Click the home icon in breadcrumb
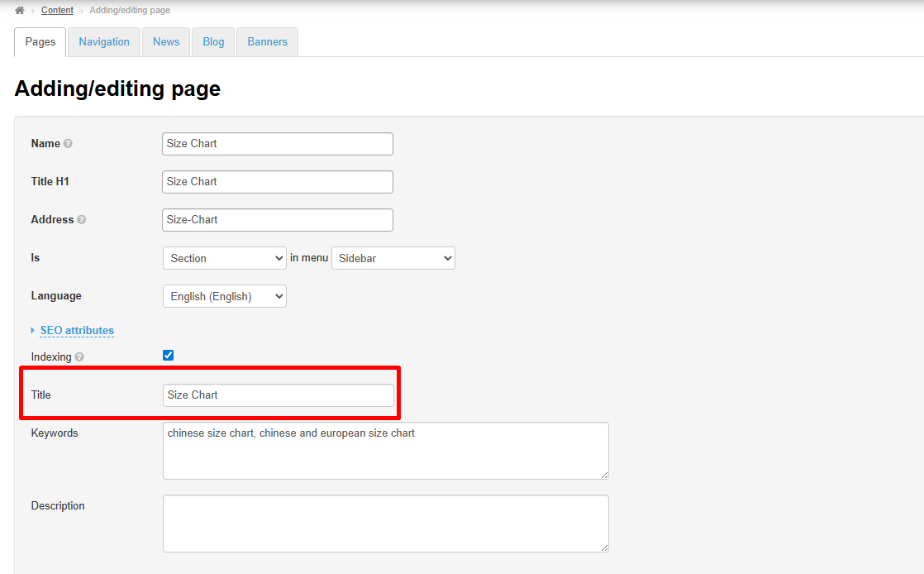The width and height of the screenshot is (924, 574). 20,10
